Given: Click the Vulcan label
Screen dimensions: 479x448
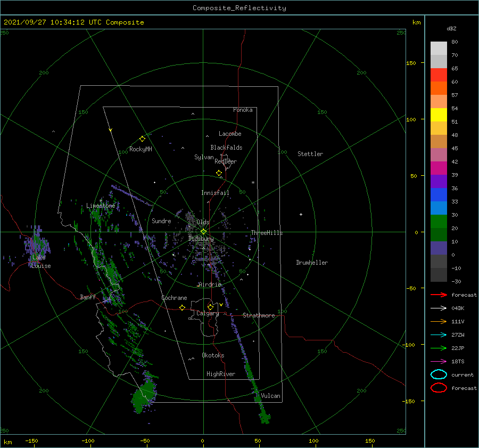Looking at the screenshot, I should (x=270, y=396).
